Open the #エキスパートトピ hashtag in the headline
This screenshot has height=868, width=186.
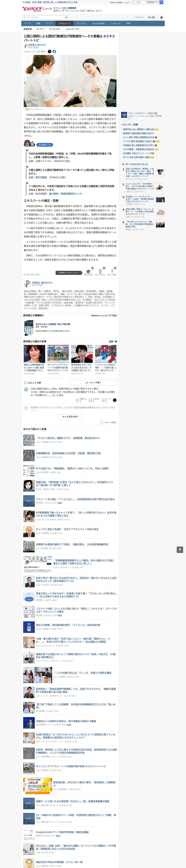coord(69,38)
